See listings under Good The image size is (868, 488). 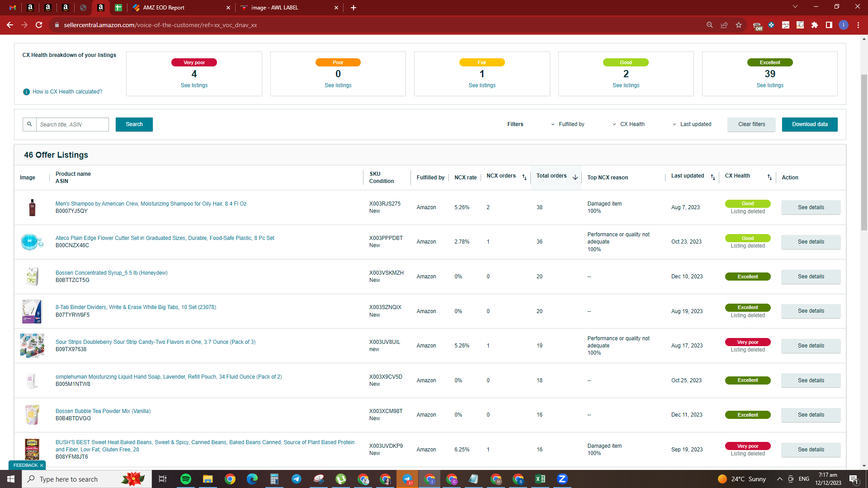[x=626, y=85]
